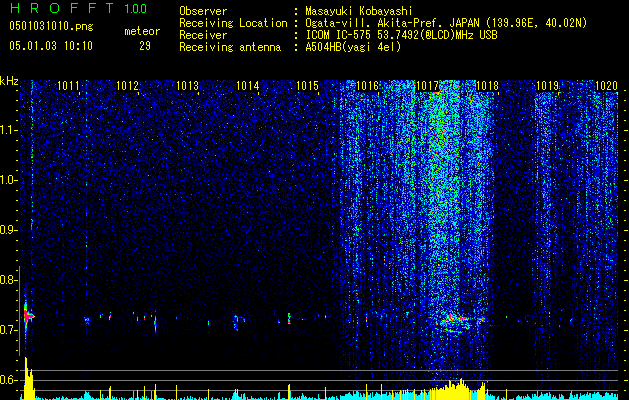
Task: Click the meteor count label
Action: pos(142,31)
